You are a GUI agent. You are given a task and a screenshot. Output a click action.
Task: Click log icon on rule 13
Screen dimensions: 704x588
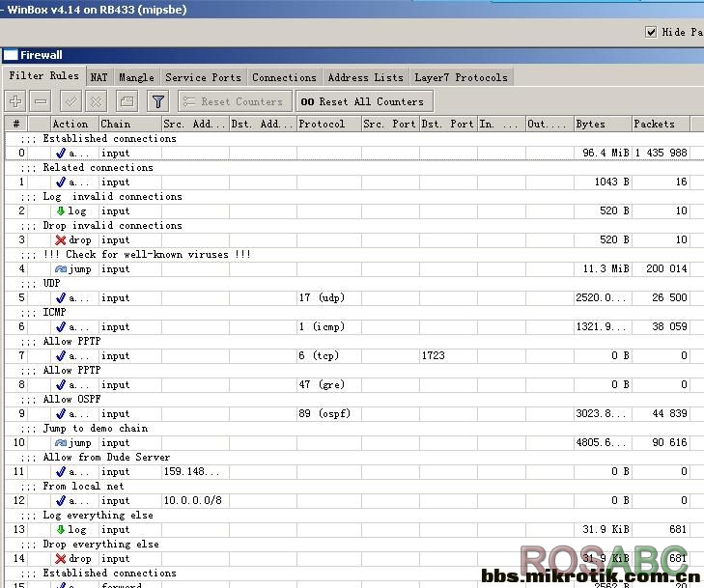pos(61,530)
